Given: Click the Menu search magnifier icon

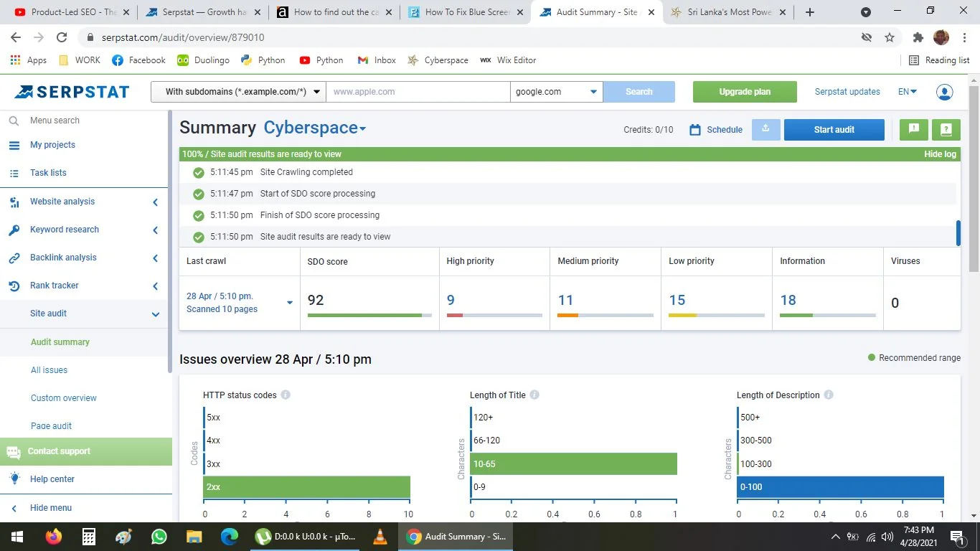Looking at the screenshot, I should click(x=14, y=121).
